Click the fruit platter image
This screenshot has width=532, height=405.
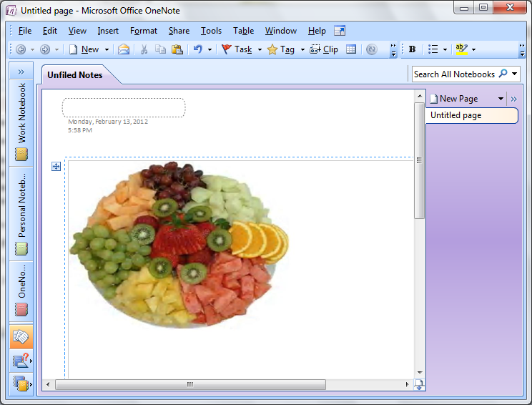[x=179, y=245]
